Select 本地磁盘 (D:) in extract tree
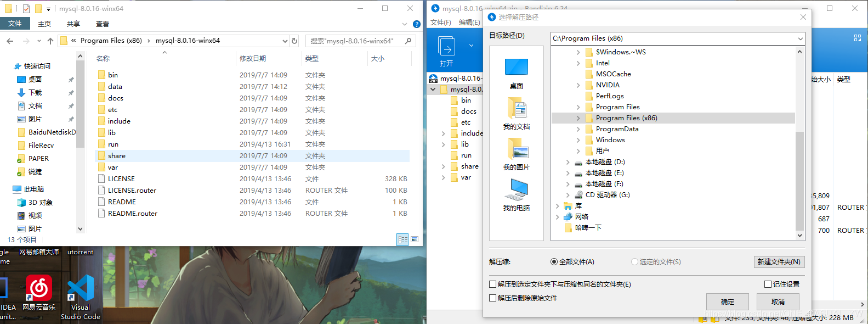 (x=605, y=162)
